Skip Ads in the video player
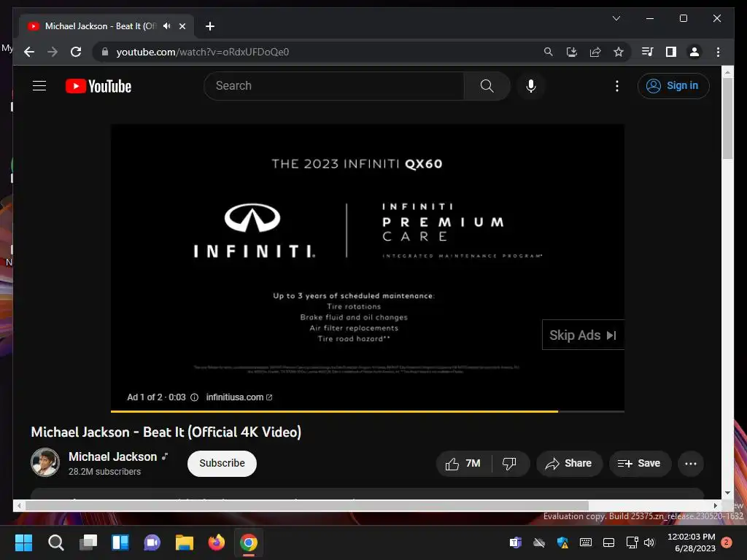747x560 pixels. 583,335
